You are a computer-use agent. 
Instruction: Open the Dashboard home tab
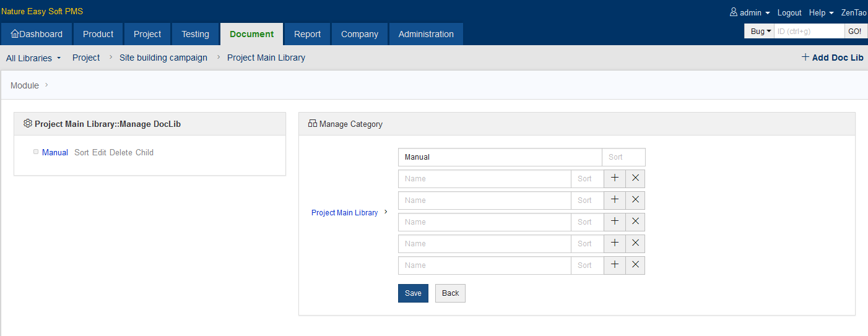(37, 34)
